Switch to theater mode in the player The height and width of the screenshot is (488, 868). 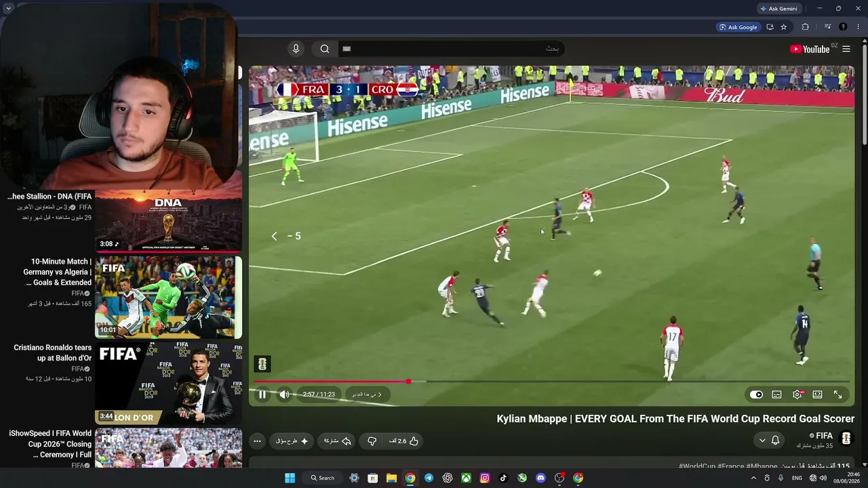click(818, 394)
